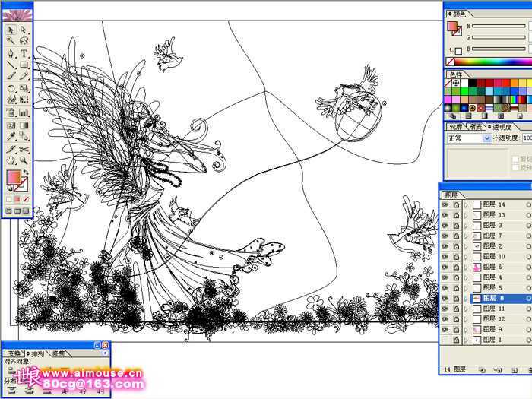Toggle lock on layer 图层 9
The image size is (532, 399).
pos(456,329)
